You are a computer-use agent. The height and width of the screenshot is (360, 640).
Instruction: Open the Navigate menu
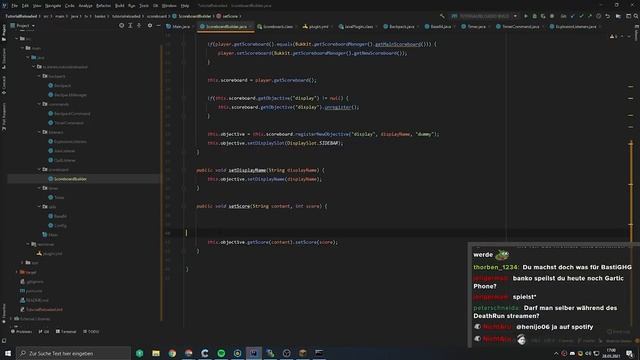tap(53, 6)
